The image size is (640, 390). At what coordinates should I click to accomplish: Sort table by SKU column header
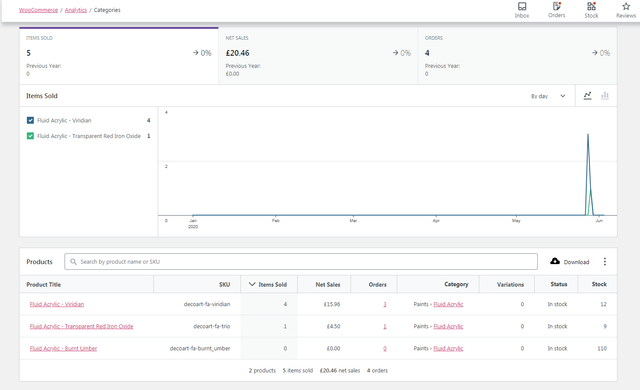tap(224, 284)
